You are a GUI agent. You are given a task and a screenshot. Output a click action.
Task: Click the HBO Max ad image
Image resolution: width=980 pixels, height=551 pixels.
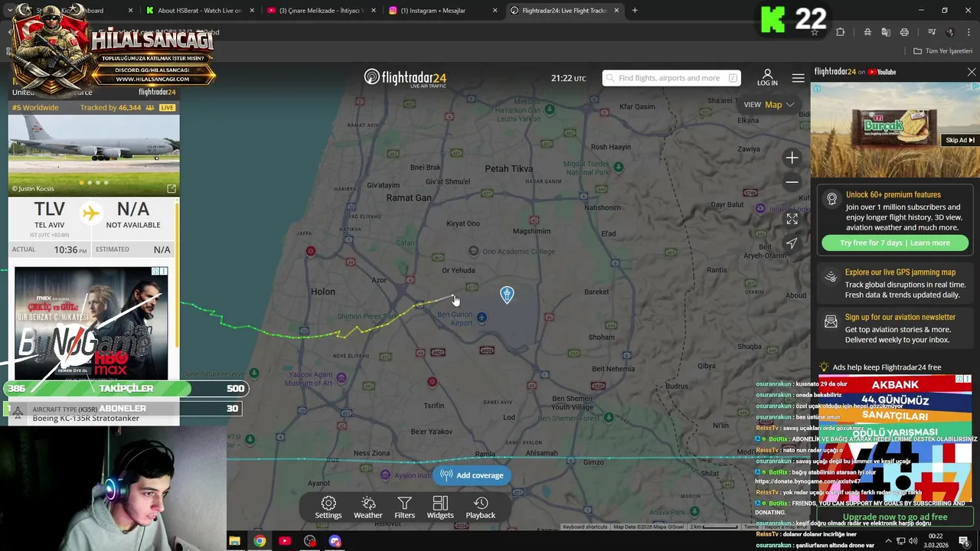[91, 323]
